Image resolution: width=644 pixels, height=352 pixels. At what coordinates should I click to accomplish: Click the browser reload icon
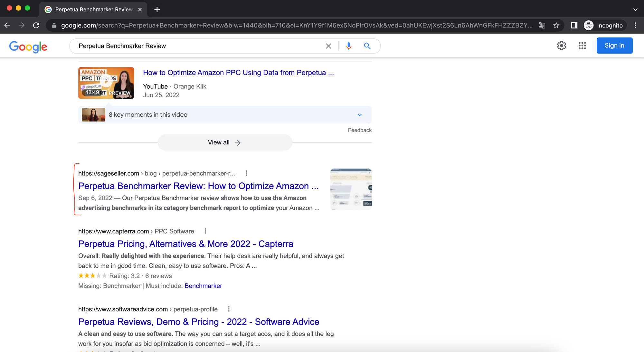[36, 25]
